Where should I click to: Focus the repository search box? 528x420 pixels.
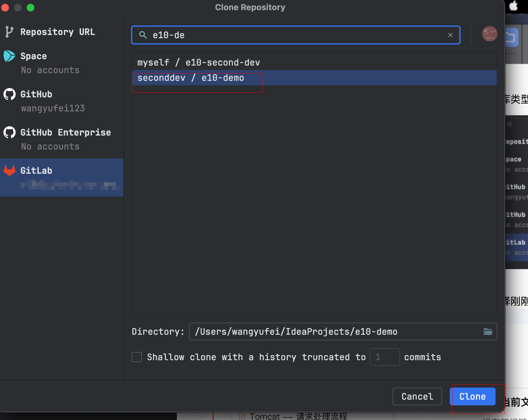point(296,35)
